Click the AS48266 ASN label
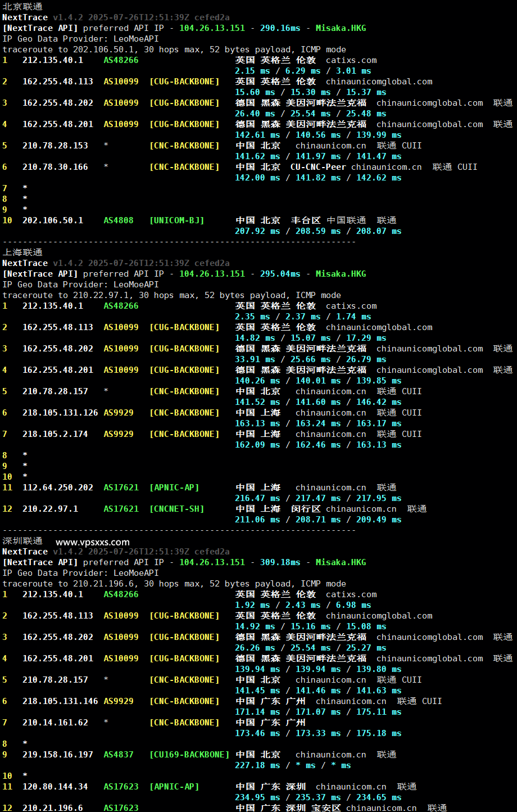 [121, 60]
